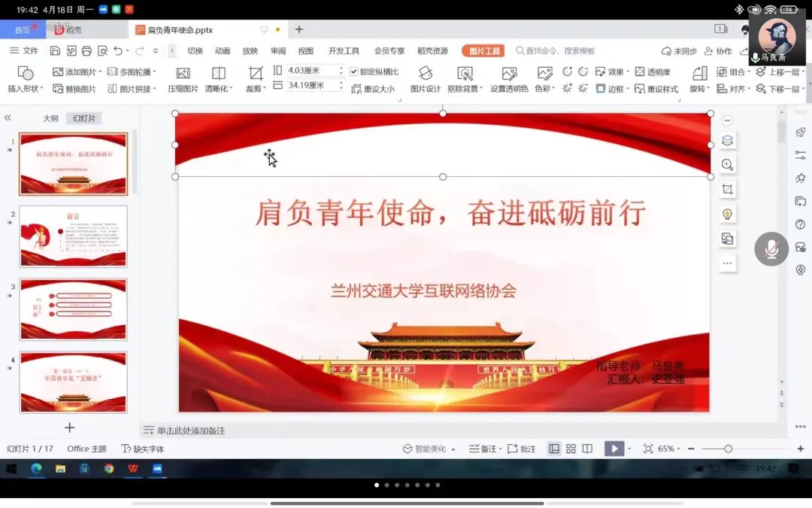The width and height of the screenshot is (812, 508).
Task: Open Picture Design (图片设计)
Action: pyautogui.click(x=426, y=79)
